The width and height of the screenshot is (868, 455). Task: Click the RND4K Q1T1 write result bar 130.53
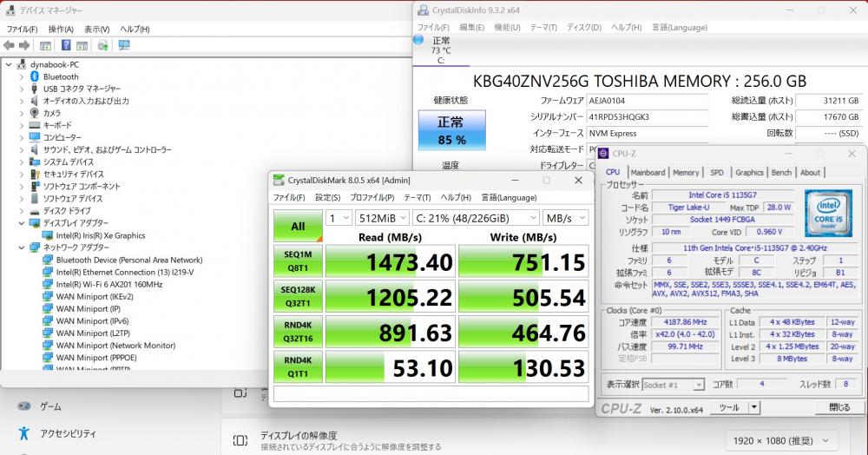(523, 367)
